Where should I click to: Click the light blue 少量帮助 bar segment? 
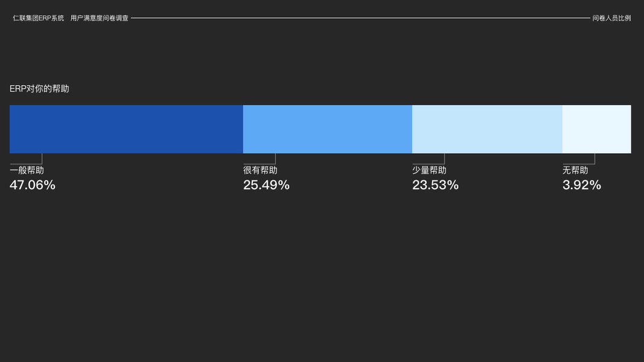tap(487, 129)
